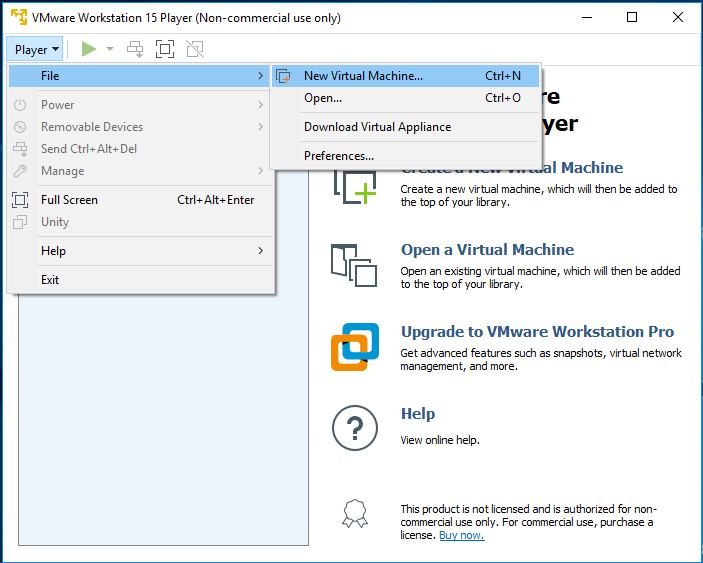Expand the Removable Devices submenu arrow

(260, 127)
